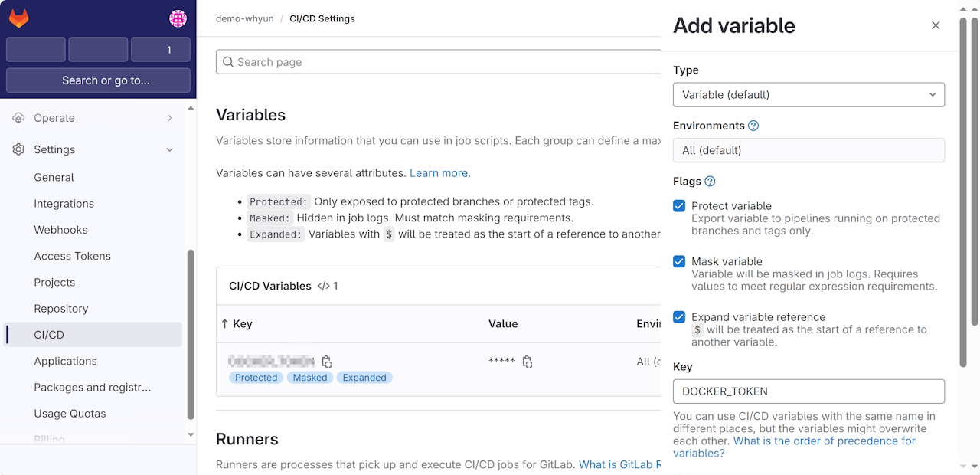
Task: Disable the Mask variable checkbox
Action: (x=679, y=261)
